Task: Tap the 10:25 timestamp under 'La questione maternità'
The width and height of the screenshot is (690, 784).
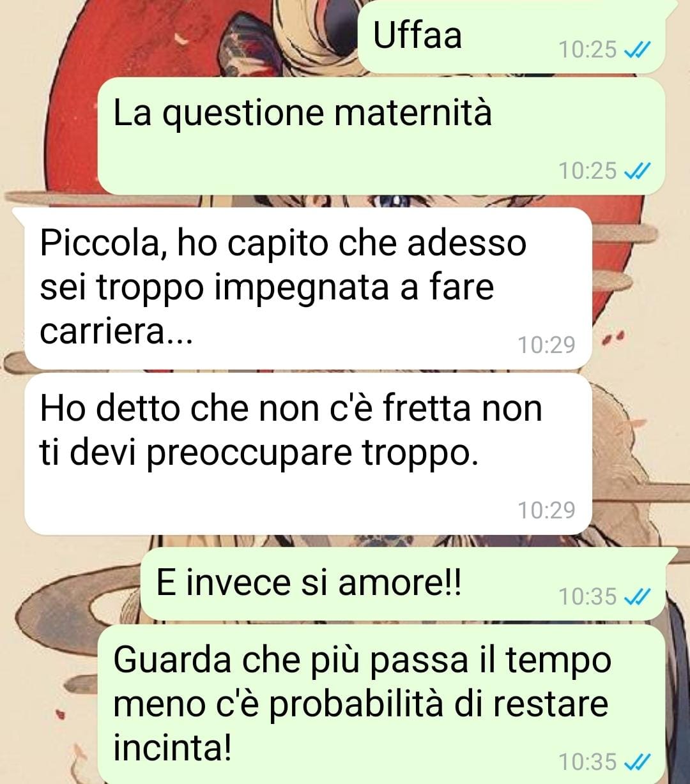Action: point(588,170)
